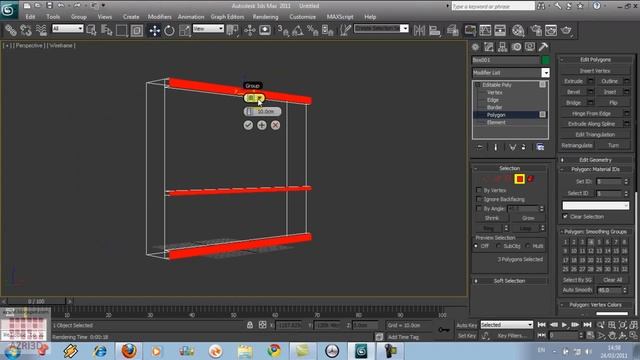The width and height of the screenshot is (640, 360).
Task: Click the Element sub-object selection icon
Action: pos(531,179)
